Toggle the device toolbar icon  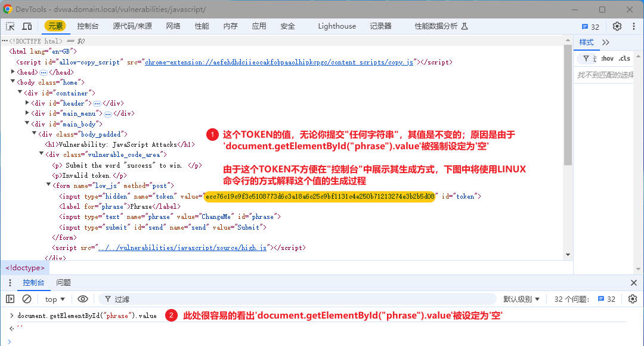tap(27, 26)
